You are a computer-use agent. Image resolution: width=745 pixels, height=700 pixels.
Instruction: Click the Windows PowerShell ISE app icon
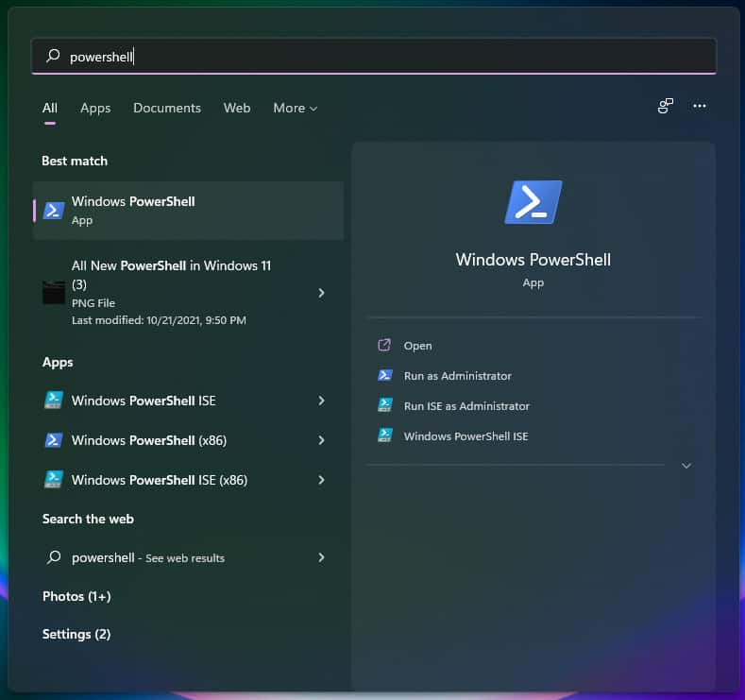point(54,401)
